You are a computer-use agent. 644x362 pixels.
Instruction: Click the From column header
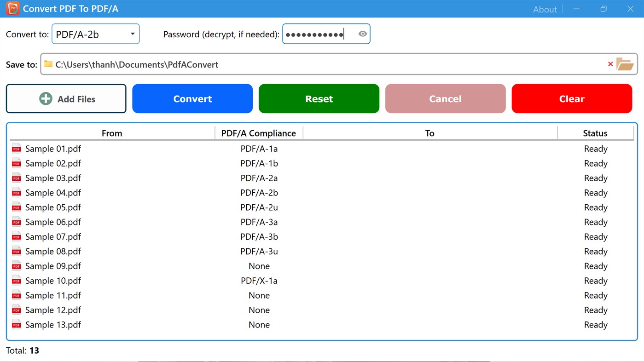tap(112, 133)
